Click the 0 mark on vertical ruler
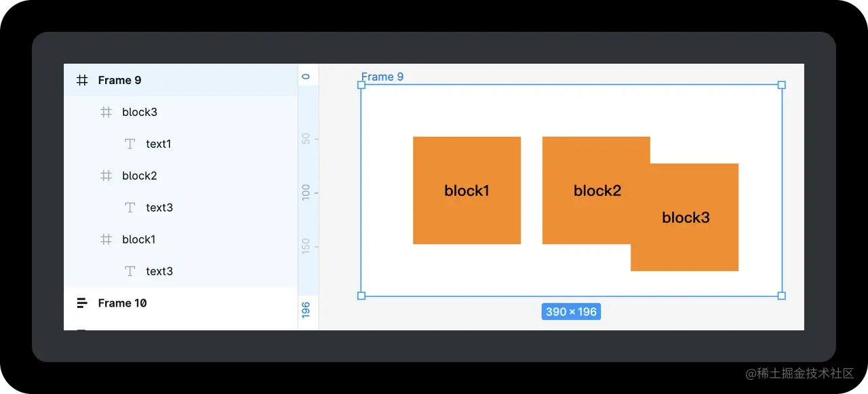The image size is (868, 394). click(x=306, y=77)
